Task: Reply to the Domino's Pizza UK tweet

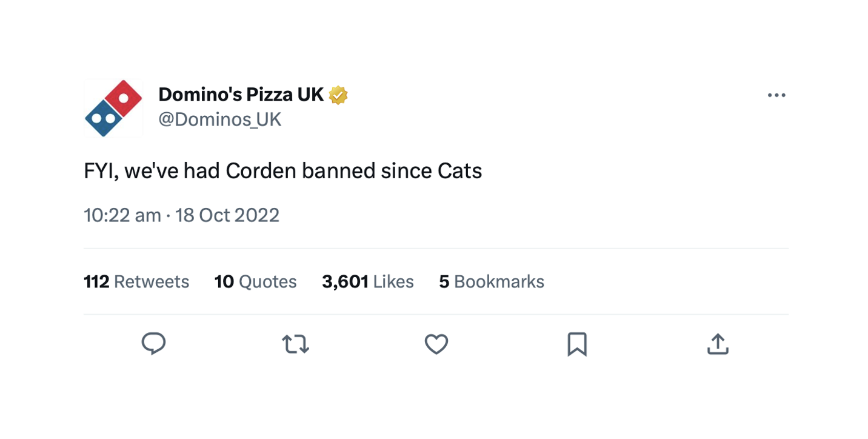Action: point(153,344)
